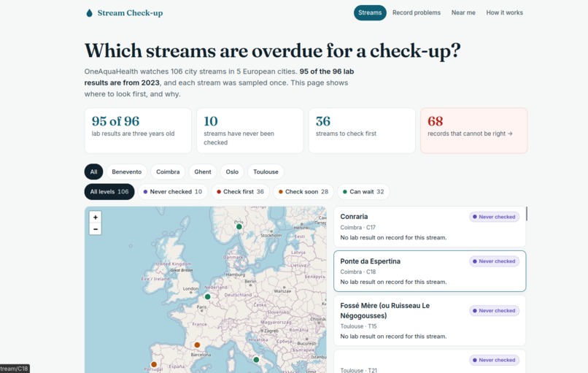Image resolution: width=588 pixels, height=373 pixels.
Task: Open the Record problems page
Action: [417, 12]
